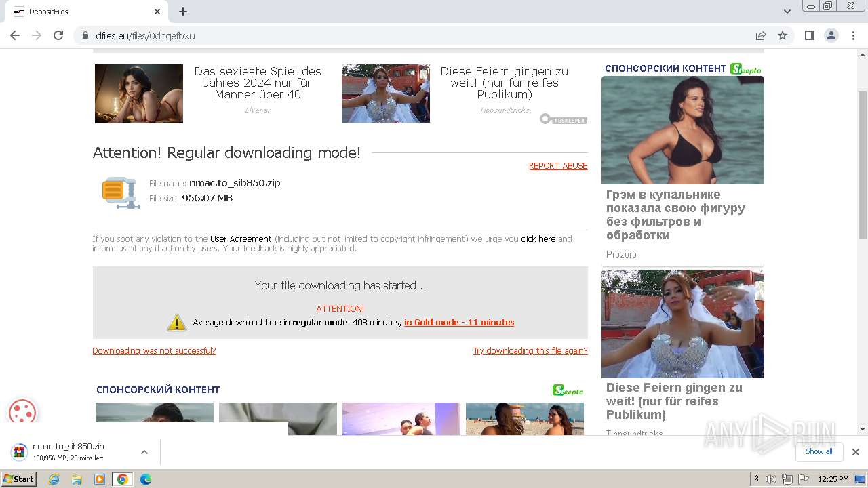Bookmark this page with star
Viewport: 868px width, 488px height.
tap(783, 36)
